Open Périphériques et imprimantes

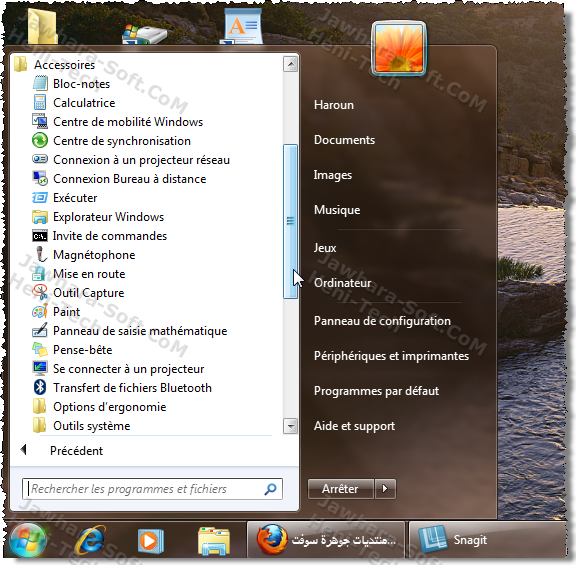click(391, 356)
